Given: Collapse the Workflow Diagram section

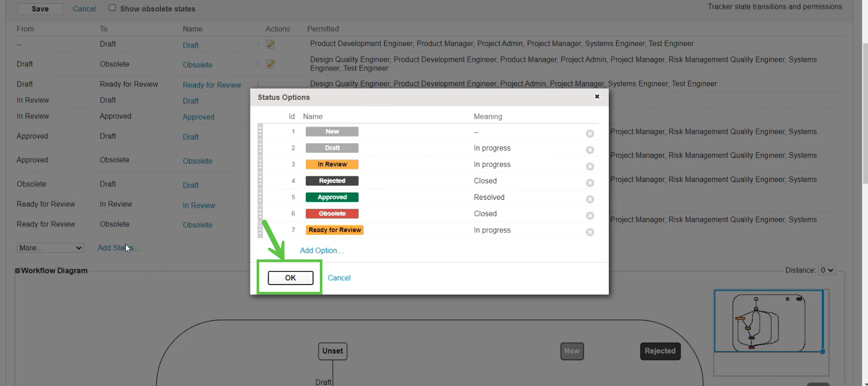Looking at the screenshot, I should (x=18, y=271).
